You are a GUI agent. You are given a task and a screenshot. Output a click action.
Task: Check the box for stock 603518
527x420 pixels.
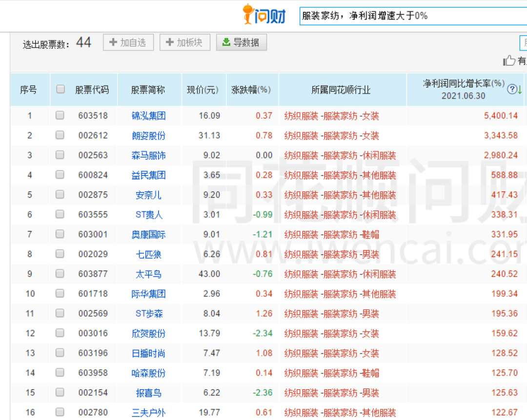[60, 115]
